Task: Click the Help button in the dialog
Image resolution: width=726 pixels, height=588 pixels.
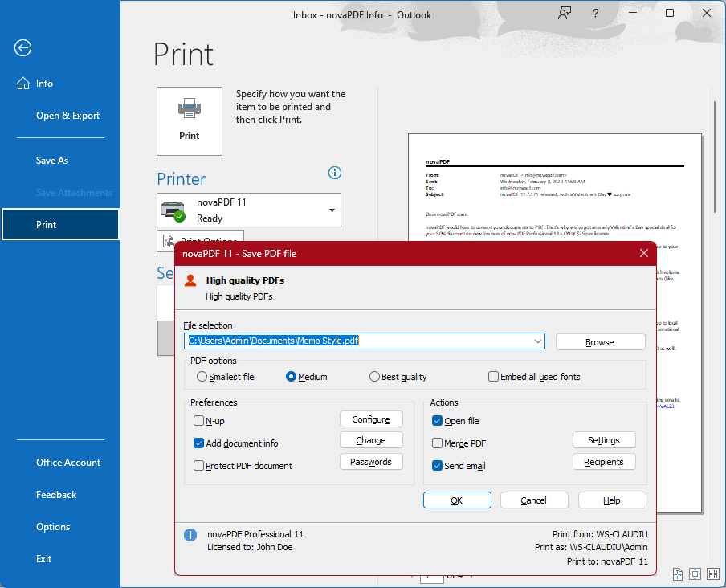Action: [x=612, y=500]
